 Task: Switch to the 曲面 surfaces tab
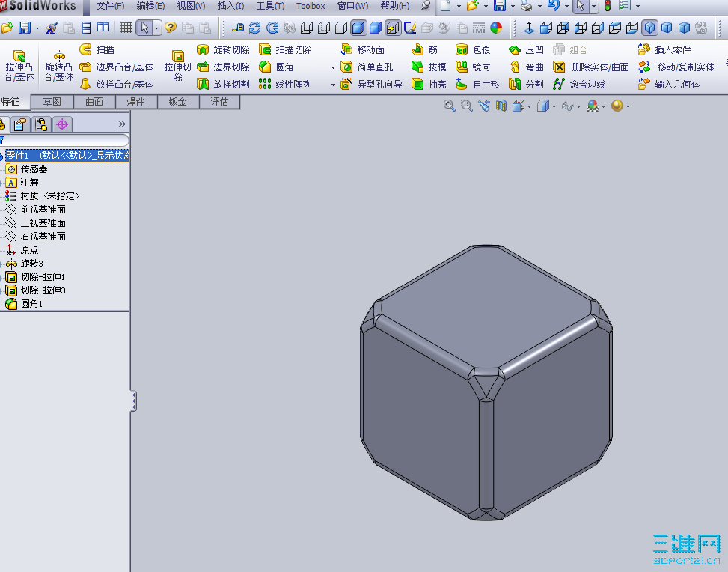click(94, 102)
